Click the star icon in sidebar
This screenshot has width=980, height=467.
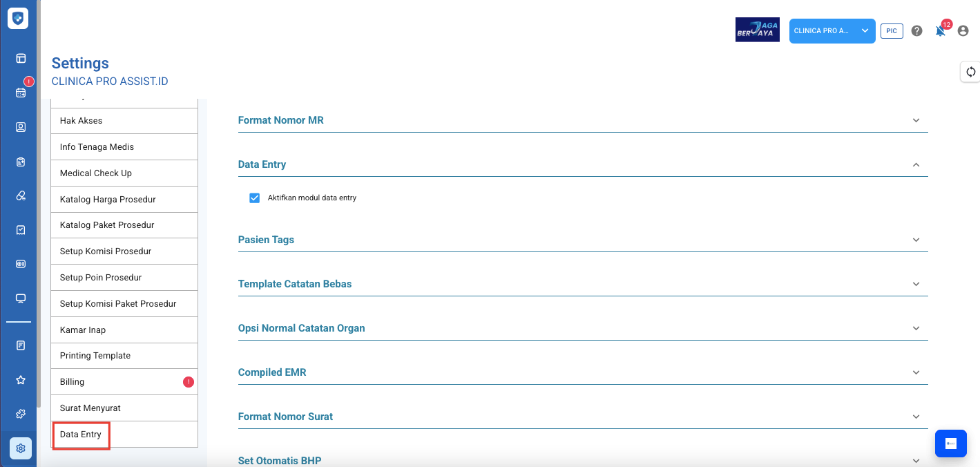21,380
